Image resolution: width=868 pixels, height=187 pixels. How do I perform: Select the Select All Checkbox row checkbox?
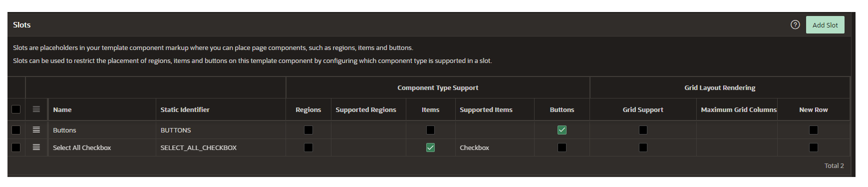[x=16, y=147]
